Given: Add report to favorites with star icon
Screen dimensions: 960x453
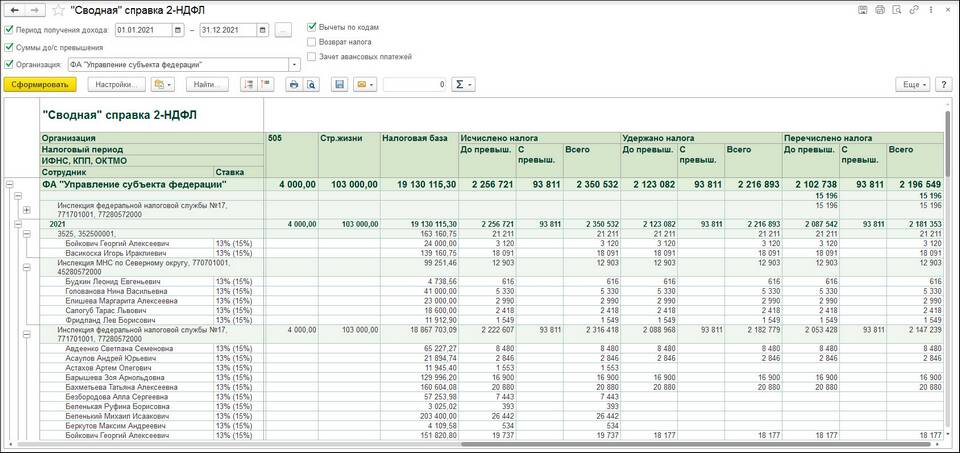Looking at the screenshot, I should coord(57,10).
